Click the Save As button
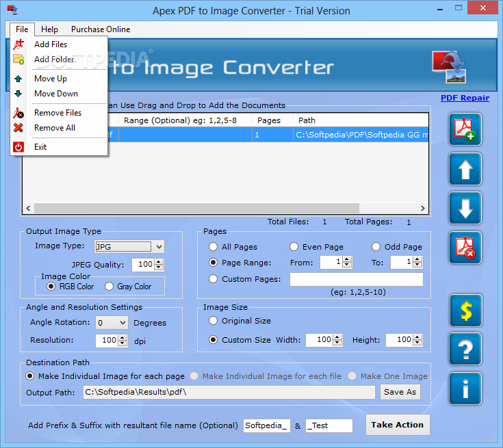The image size is (503, 448). [400, 392]
